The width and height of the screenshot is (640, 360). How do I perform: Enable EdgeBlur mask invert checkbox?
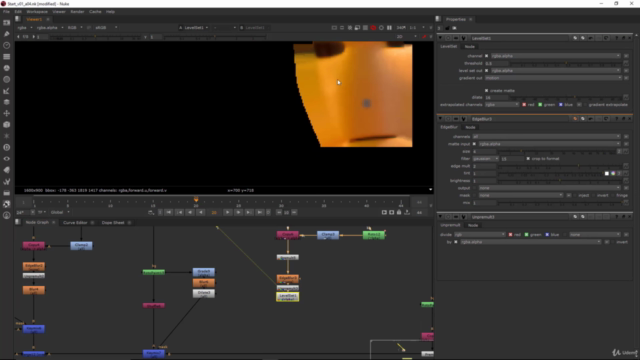coord(594,196)
